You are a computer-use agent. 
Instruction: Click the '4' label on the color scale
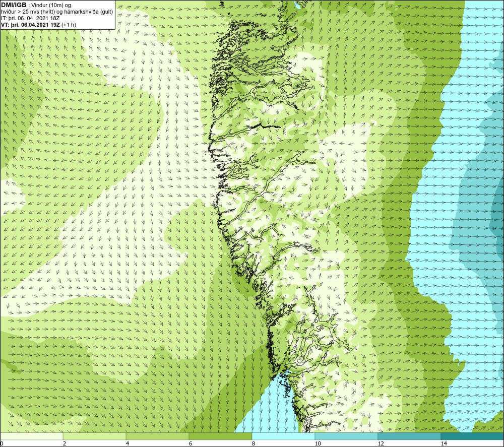[128, 443]
